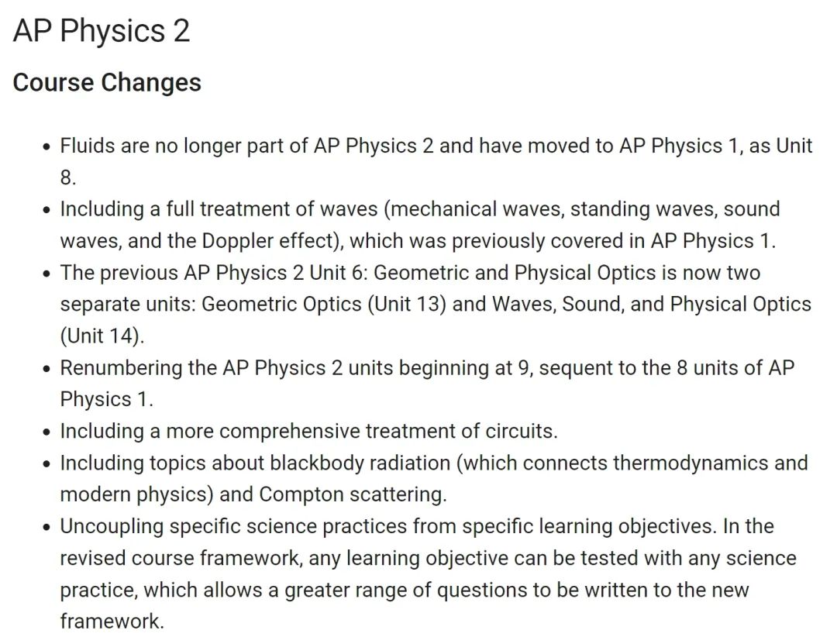
Task: Click the bullet before previous Unit 6 item
Action: coord(47,274)
